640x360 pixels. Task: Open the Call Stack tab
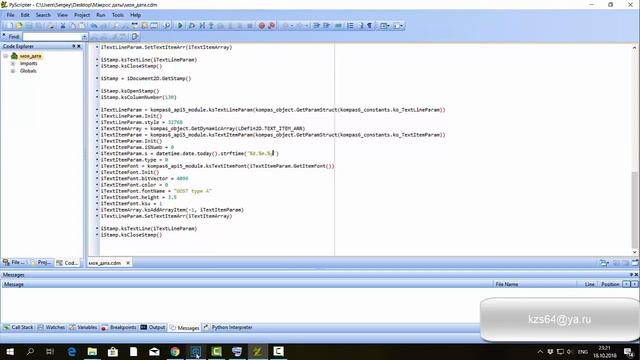[x=18, y=327]
